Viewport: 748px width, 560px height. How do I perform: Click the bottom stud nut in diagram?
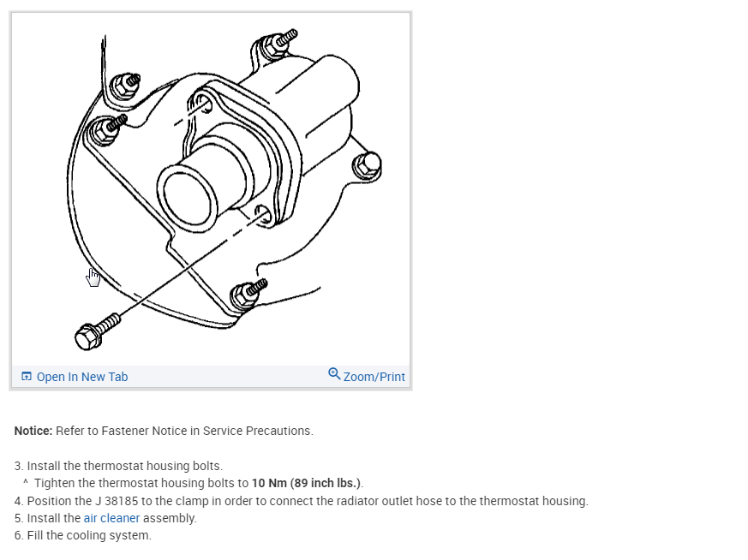click(x=248, y=294)
